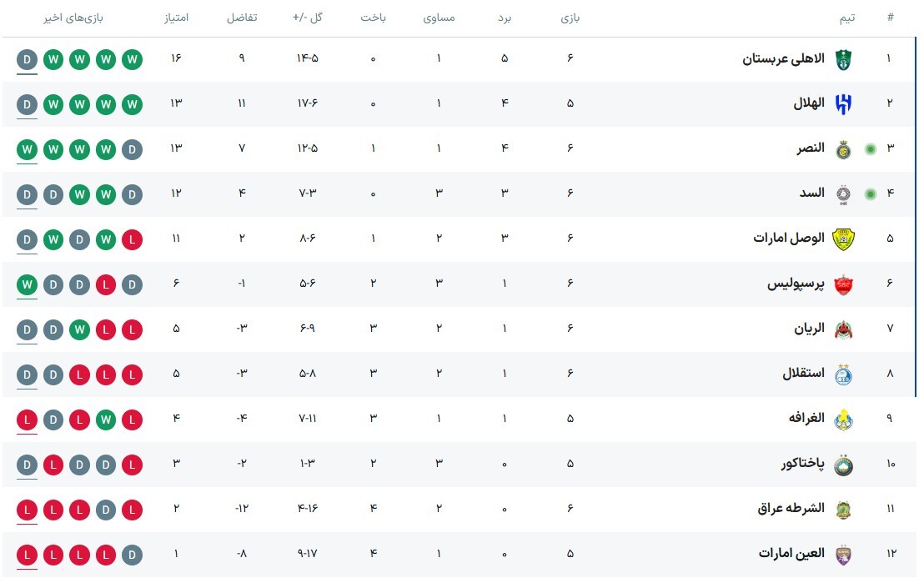
Task: Click the تفاضل column header
Action: (x=242, y=18)
